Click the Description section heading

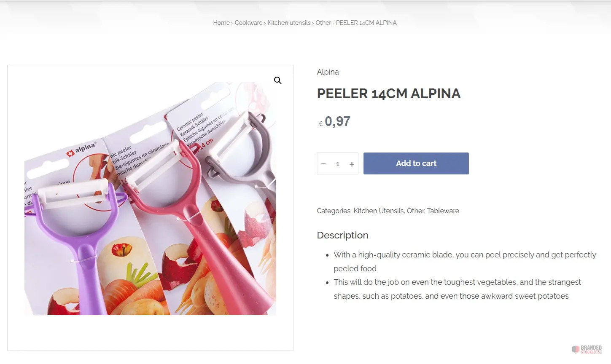tap(342, 235)
